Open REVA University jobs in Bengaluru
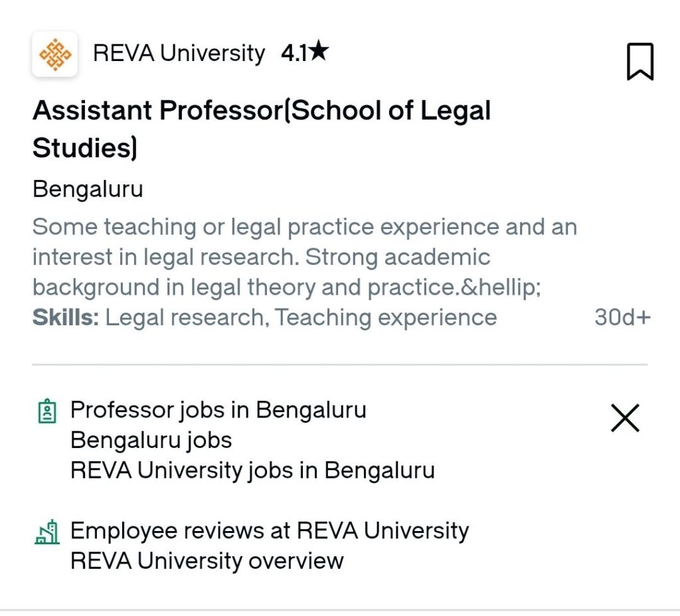 [x=252, y=471]
